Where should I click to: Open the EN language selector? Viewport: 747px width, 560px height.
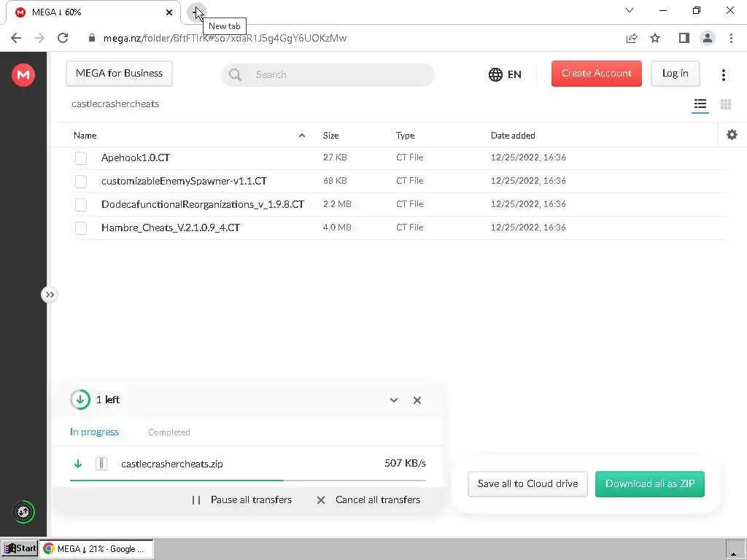(505, 75)
